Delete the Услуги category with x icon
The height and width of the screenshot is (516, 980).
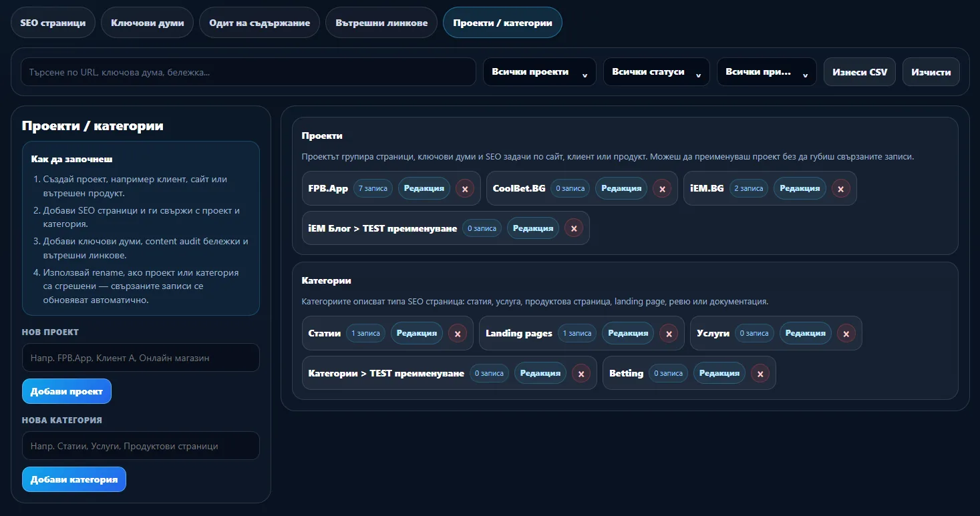tap(846, 333)
